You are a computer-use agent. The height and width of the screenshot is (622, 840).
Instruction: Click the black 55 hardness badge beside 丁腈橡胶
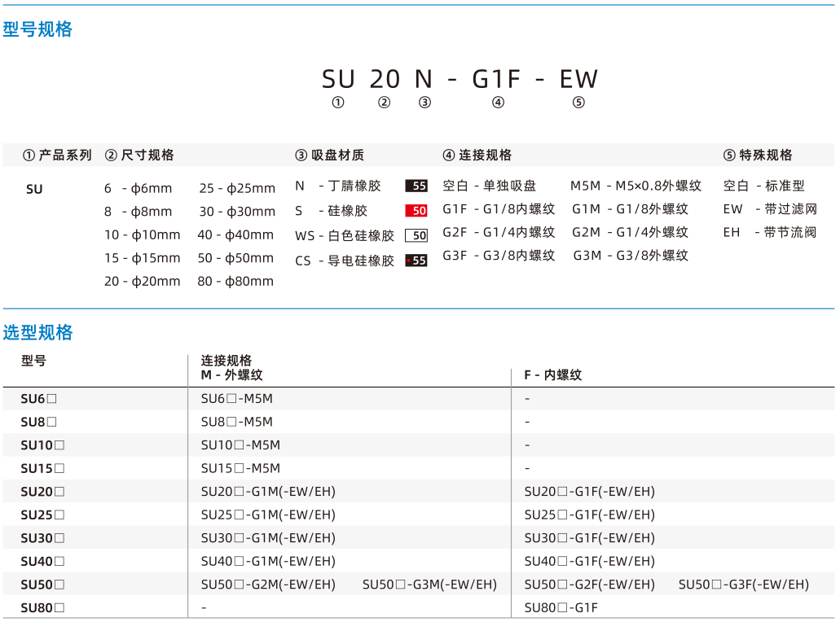[416, 186]
